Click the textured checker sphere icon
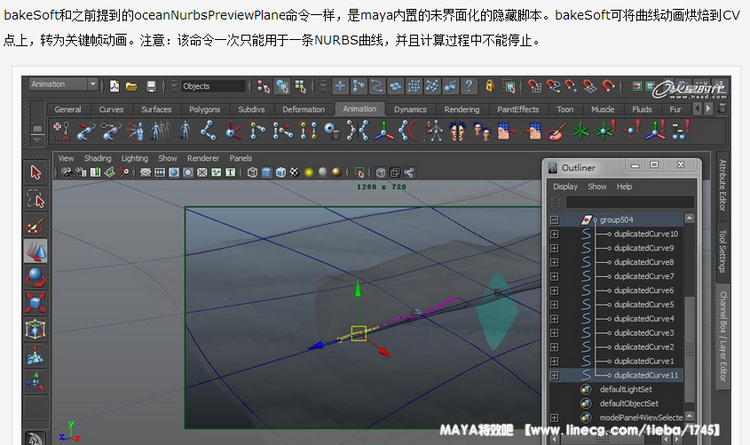Screen dimensions: 750x445 pos(295,173)
